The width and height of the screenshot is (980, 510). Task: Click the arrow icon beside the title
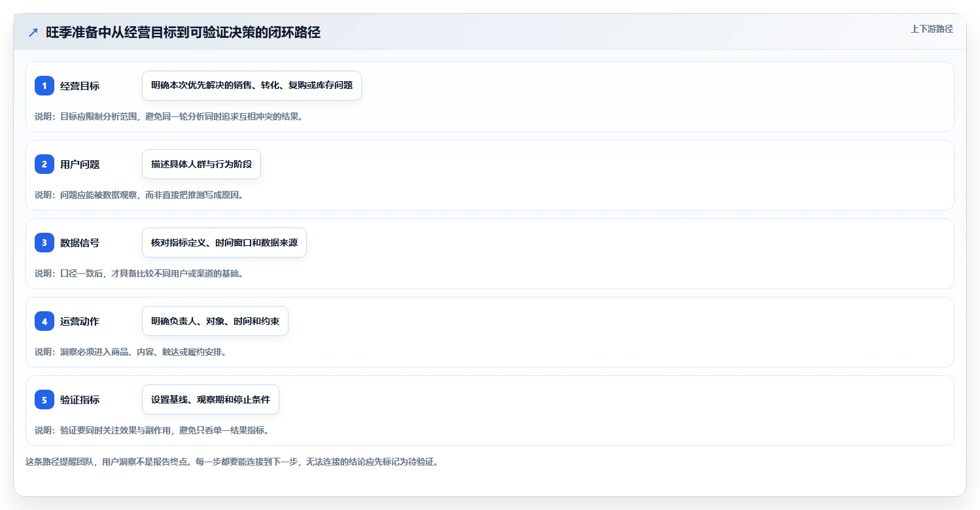[33, 33]
